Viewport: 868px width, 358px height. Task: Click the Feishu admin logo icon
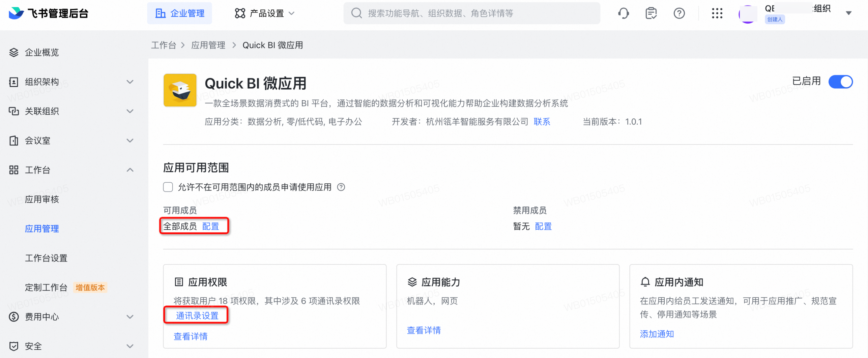(x=16, y=13)
